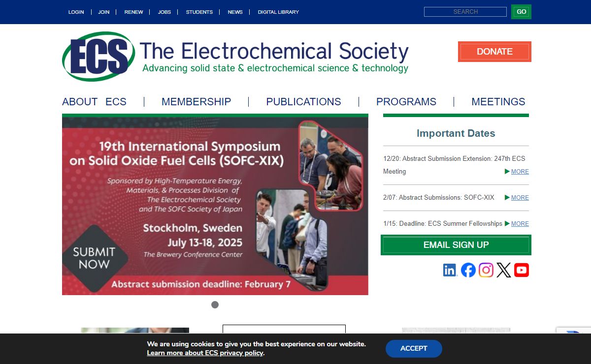
Task: Click the 1/15 Deadline ECS Summer Fellowships text
Action: pyautogui.click(x=443, y=223)
